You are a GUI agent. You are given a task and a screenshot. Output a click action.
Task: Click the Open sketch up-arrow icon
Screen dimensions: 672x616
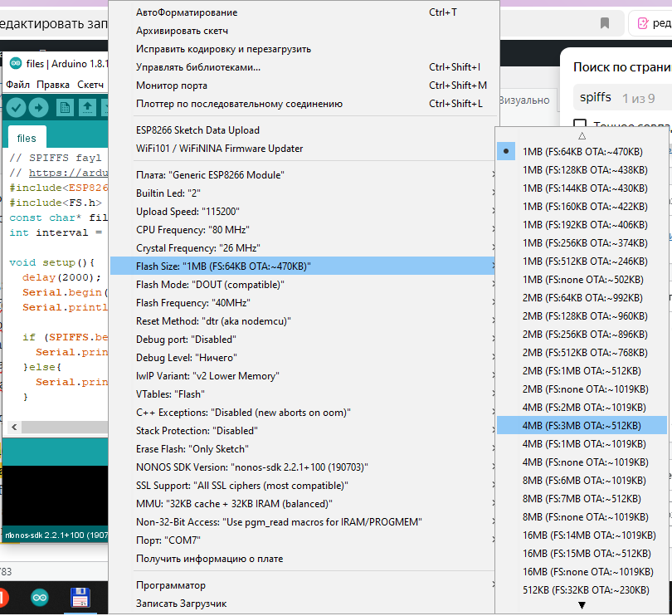click(x=87, y=107)
